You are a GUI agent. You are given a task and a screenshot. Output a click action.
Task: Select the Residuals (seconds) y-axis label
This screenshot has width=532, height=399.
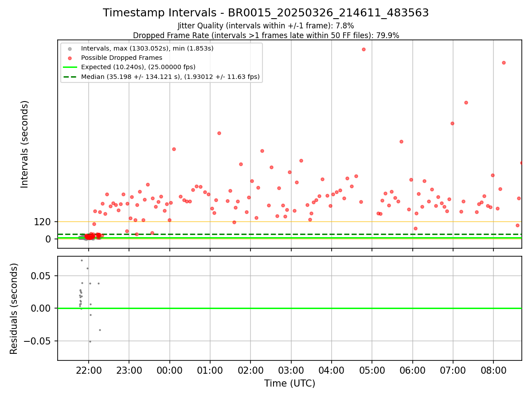pyautogui.click(x=14, y=309)
